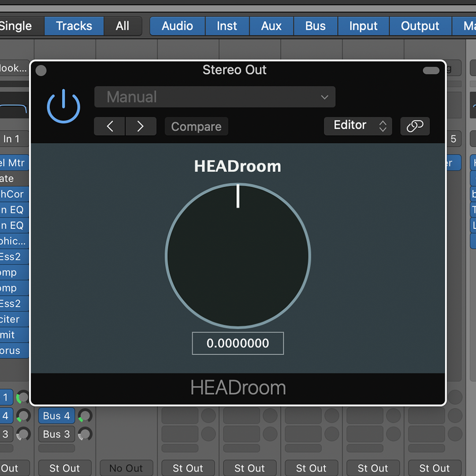Close the Stereo Out plugin window

click(x=41, y=71)
